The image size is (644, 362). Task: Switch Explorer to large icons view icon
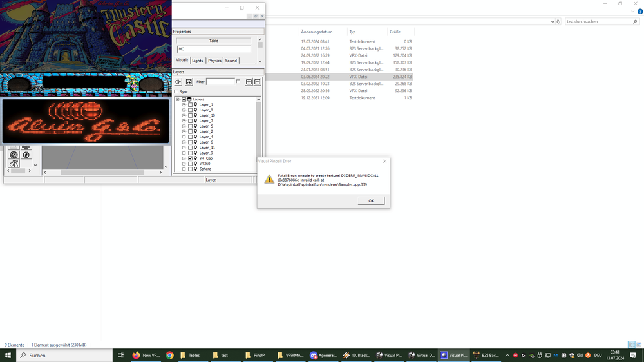pyautogui.click(x=639, y=345)
